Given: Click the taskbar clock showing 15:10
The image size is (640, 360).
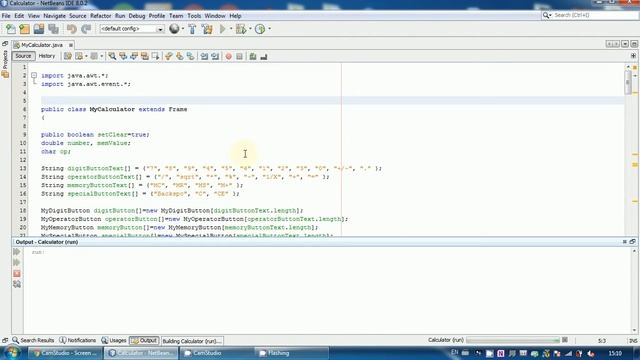Looking at the screenshot, I should [615, 353].
